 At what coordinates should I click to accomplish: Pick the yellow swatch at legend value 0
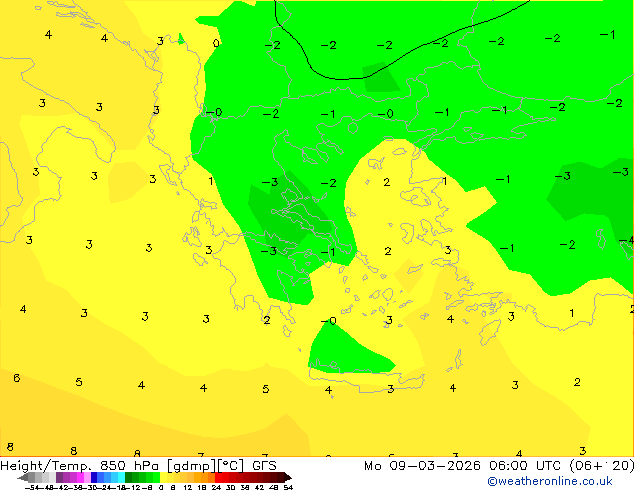163,477
